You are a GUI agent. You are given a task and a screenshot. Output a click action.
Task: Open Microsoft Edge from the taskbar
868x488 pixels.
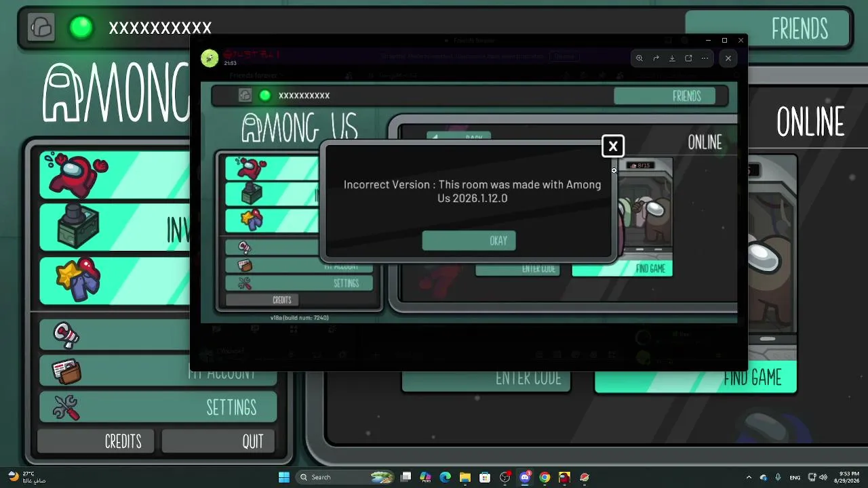445,477
